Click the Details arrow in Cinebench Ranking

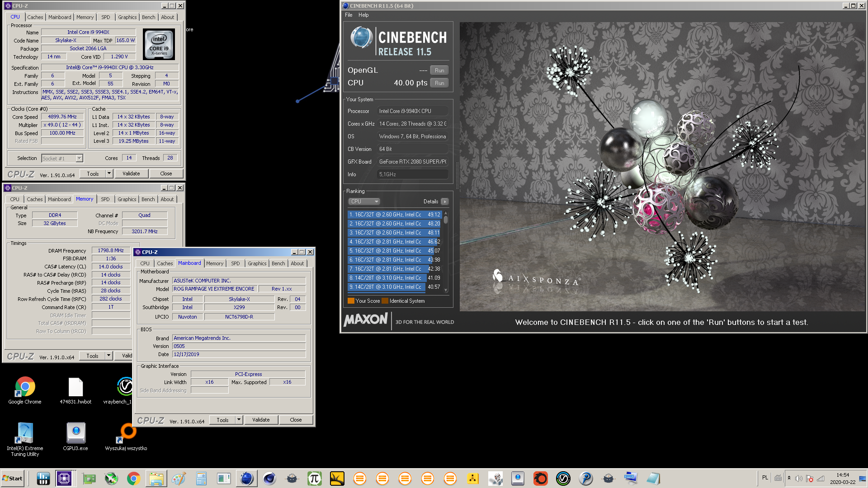(445, 202)
